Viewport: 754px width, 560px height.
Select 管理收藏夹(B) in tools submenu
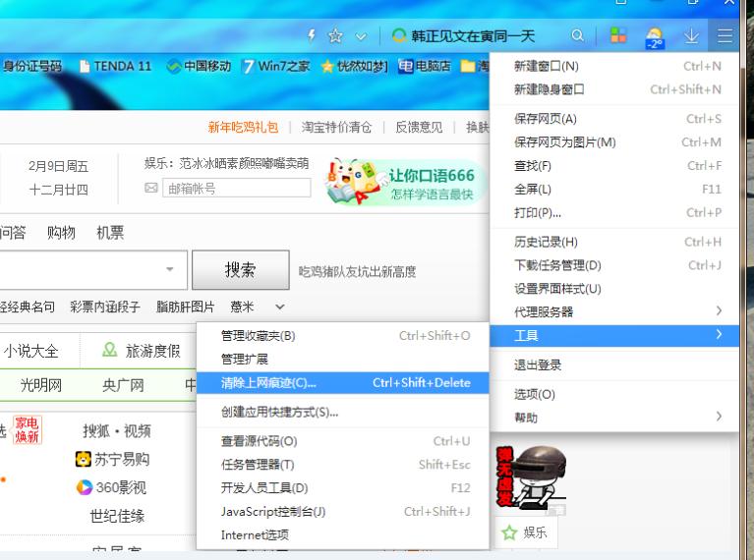click(343, 336)
